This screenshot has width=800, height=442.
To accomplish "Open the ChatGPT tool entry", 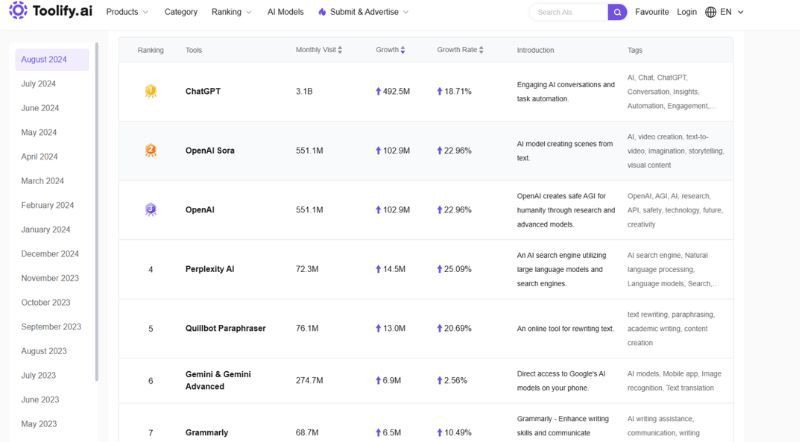I will [x=203, y=91].
